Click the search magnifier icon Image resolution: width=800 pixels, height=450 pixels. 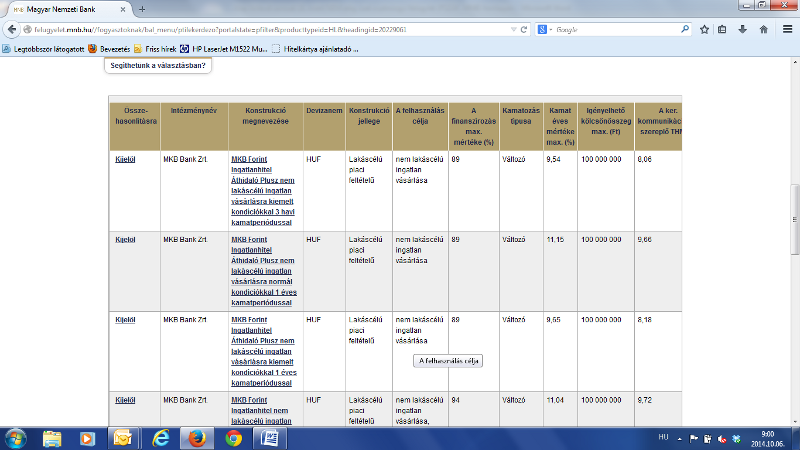(685, 30)
